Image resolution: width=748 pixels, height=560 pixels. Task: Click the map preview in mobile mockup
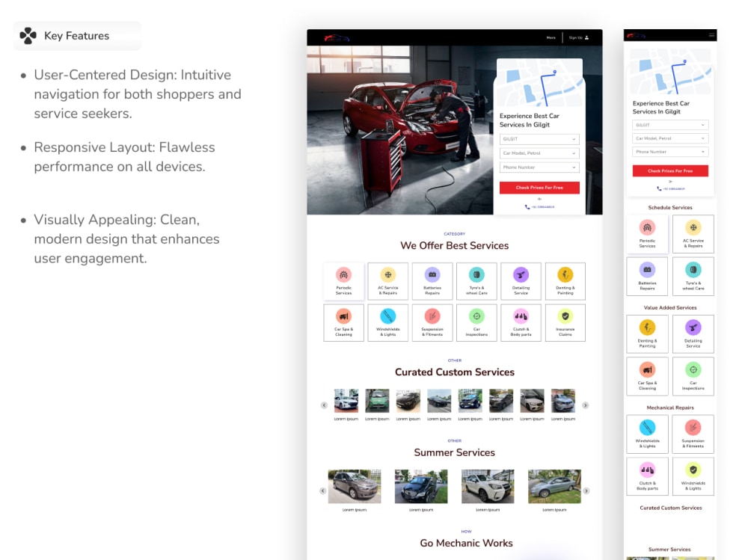click(670, 72)
